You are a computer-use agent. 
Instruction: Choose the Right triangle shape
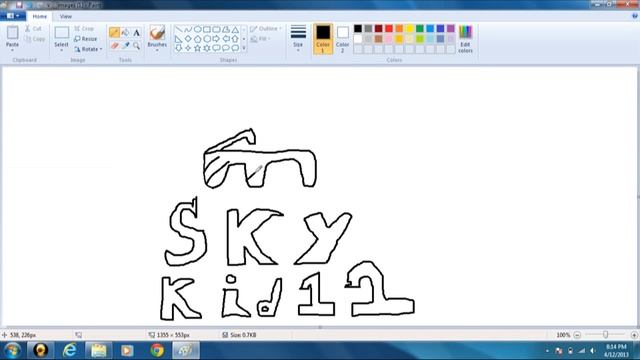pos(178,39)
